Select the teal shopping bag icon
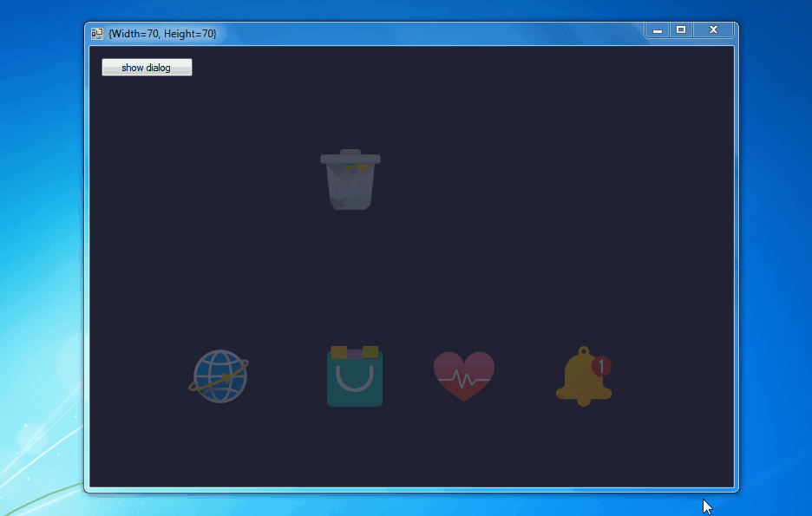The width and height of the screenshot is (812, 516). click(355, 376)
